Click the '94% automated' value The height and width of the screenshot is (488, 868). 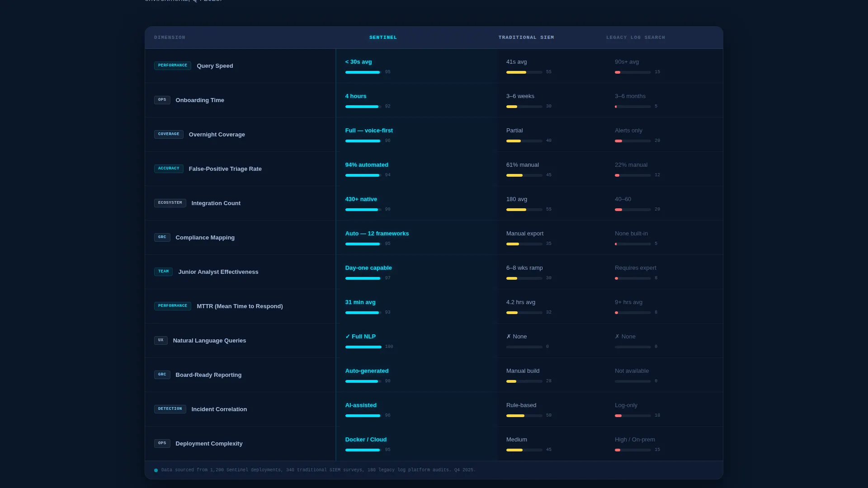367,165
